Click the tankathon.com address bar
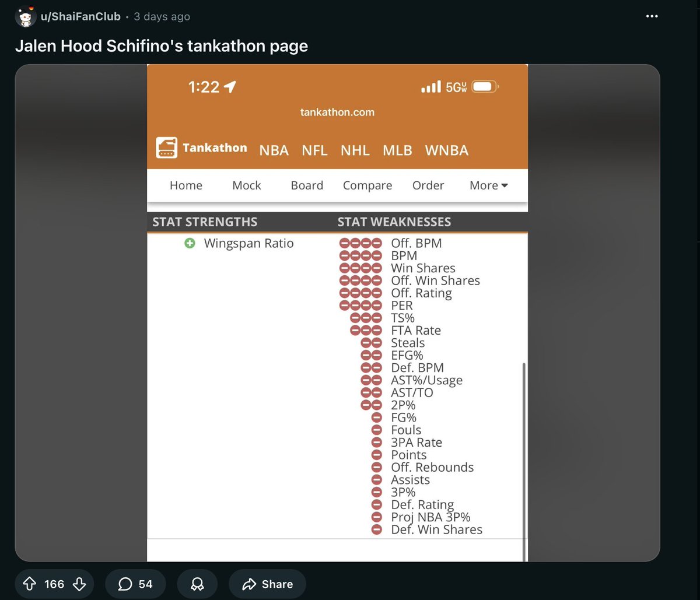Screen dimensions: 700x600 [337, 112]
